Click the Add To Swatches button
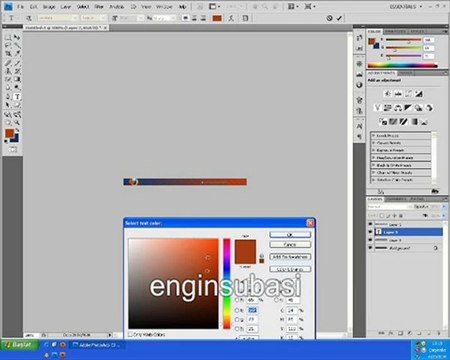Viewport: 450px width, 360px height. tap(290, 257)
